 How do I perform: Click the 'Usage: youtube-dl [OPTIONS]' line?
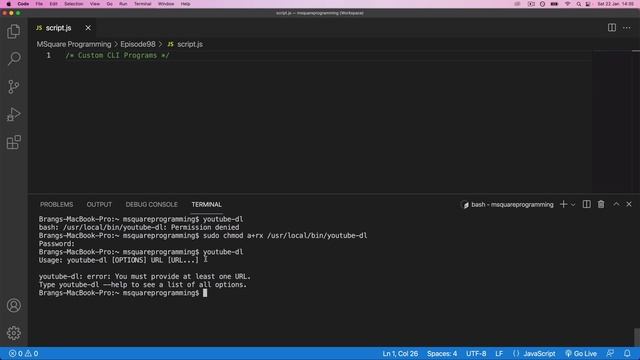pyautogui.click(x=119, y=260)
